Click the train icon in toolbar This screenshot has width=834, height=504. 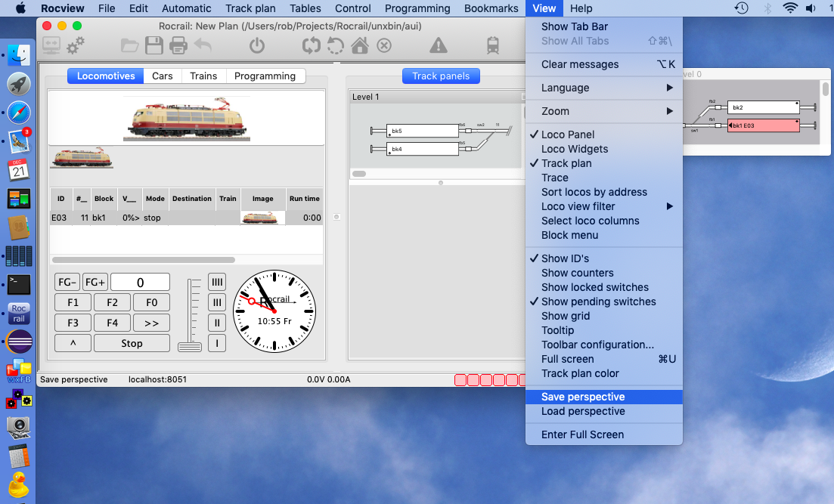click(493, 46)
